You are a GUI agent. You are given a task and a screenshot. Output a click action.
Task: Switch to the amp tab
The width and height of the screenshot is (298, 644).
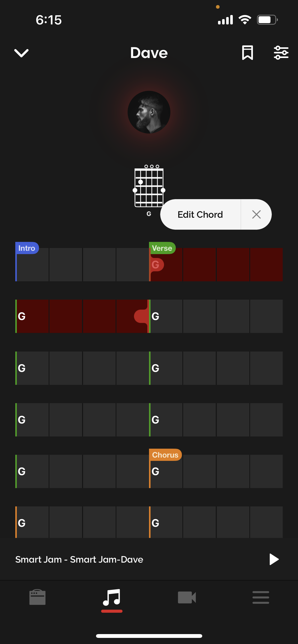[x=37, y=597]
